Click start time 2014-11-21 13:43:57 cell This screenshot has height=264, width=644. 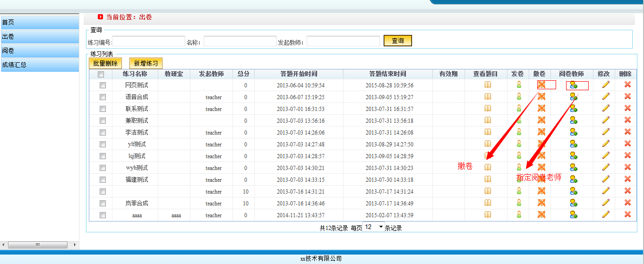(x=301, y=215)
